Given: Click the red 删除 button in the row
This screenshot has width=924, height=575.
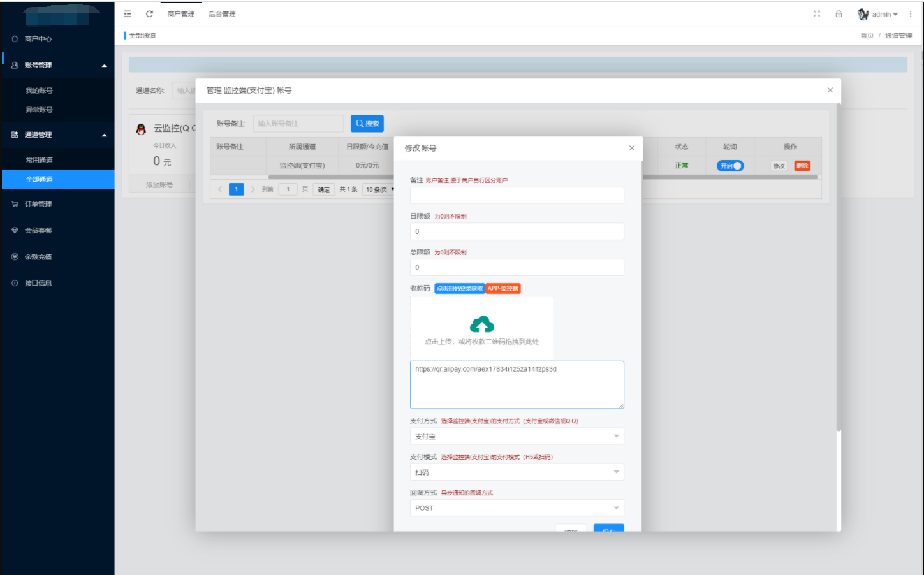Looking at the screenshot, I should (x=802, y=166).
